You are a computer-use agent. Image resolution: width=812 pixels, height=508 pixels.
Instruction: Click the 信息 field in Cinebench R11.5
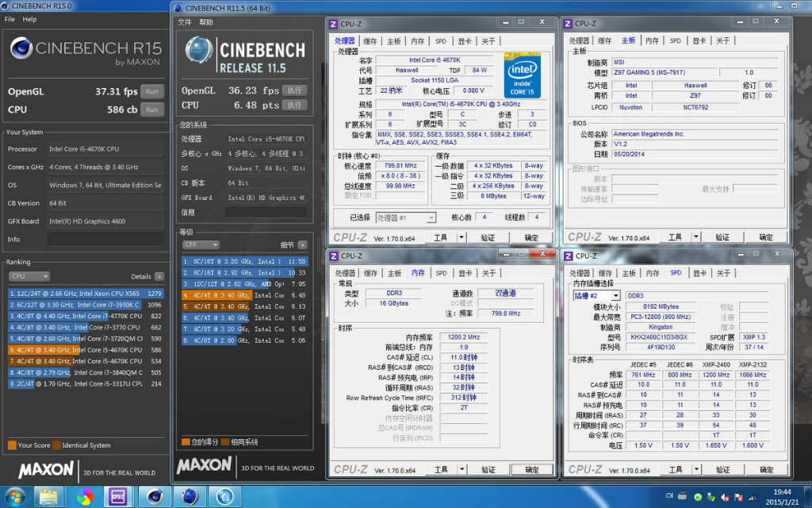coord(266,212)
